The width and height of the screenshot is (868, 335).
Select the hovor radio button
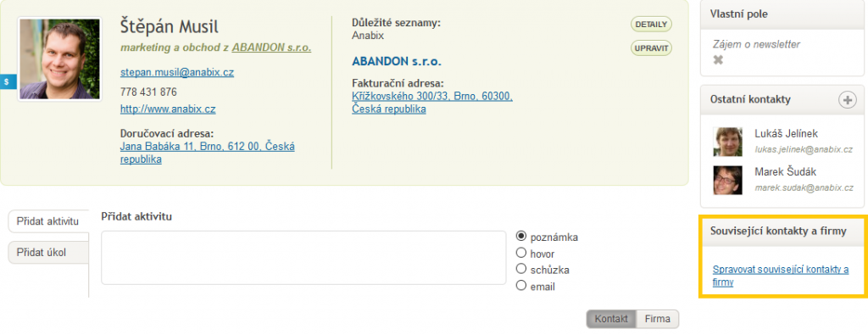[x=521, y=253]
